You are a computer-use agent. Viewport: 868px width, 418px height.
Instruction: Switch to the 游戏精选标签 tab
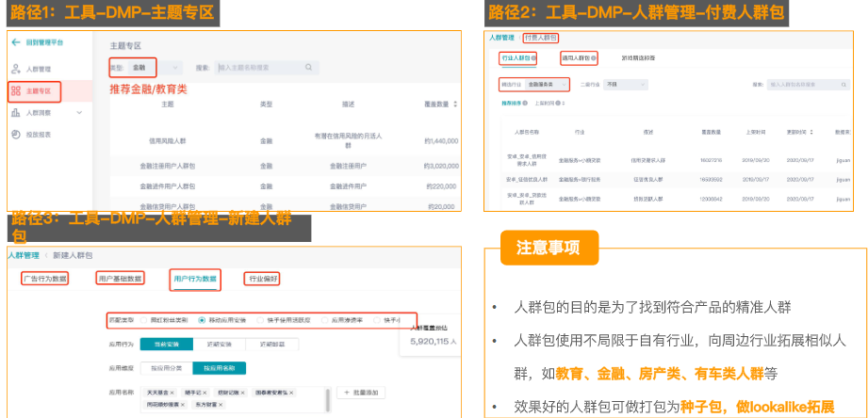coord(638,57)
